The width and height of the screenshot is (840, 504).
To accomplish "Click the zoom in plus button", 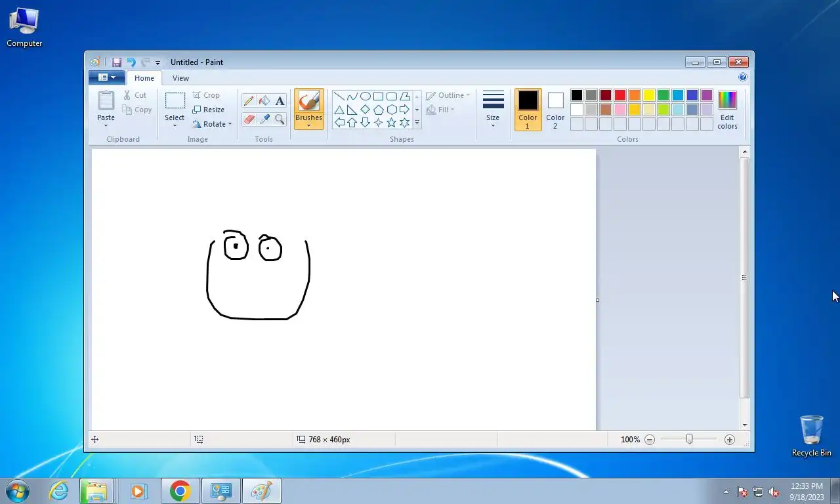I will point(730,440).
